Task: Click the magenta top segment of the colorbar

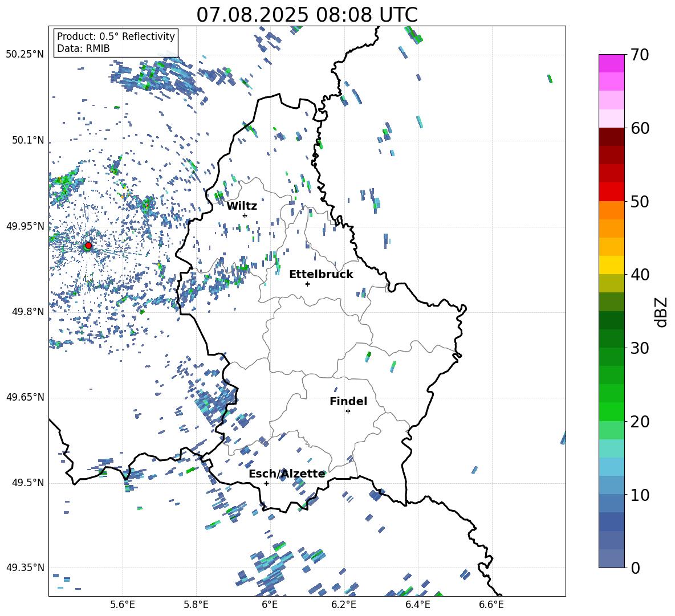Action: click(611, 63)
